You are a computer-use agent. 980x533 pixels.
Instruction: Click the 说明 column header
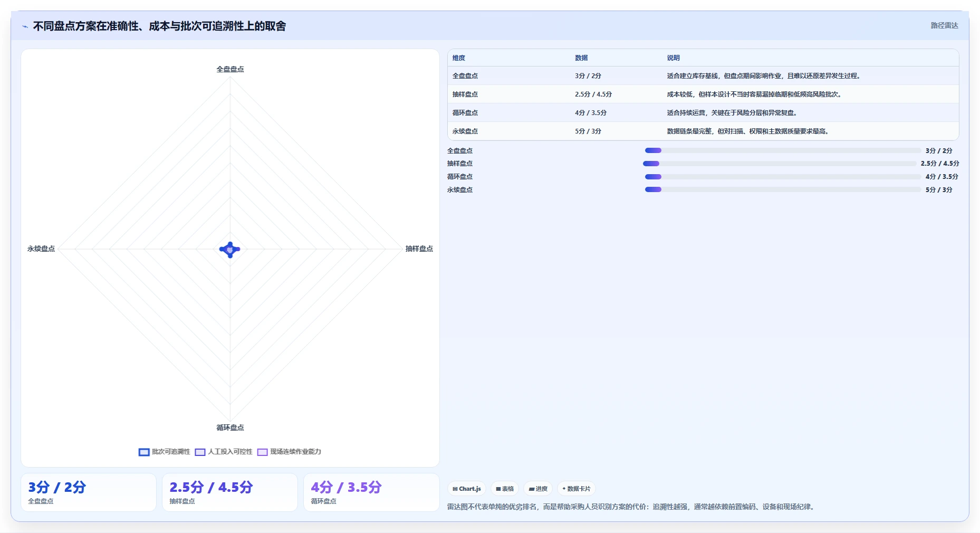pos(673,58)
